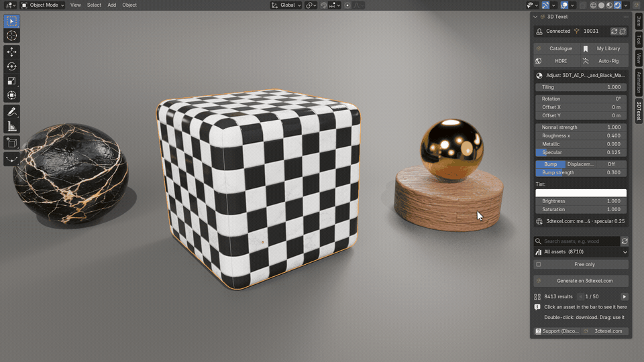Viewport: 644px width, 362px height.
Task: Open the Catalogue button
Action: [557, 48]
